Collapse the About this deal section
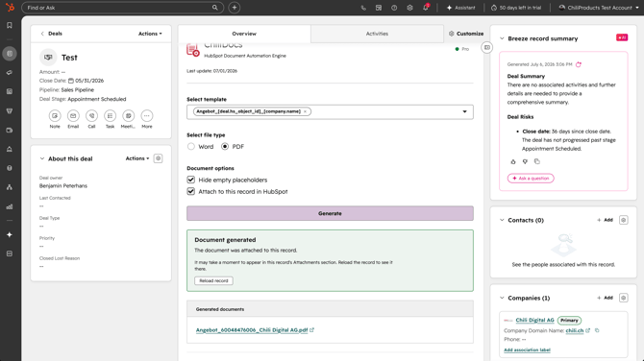 (x=42, y=158)
